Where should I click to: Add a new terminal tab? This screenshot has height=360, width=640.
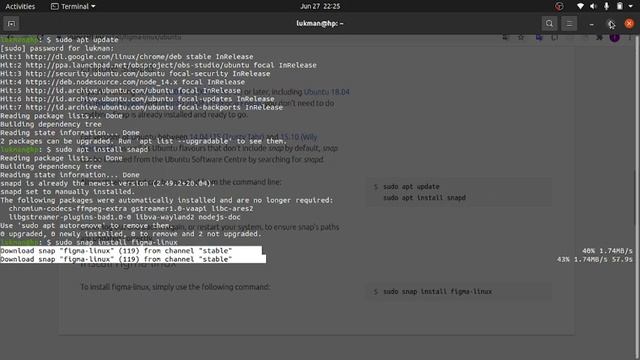pyautogui.click(x=11, y=24)
